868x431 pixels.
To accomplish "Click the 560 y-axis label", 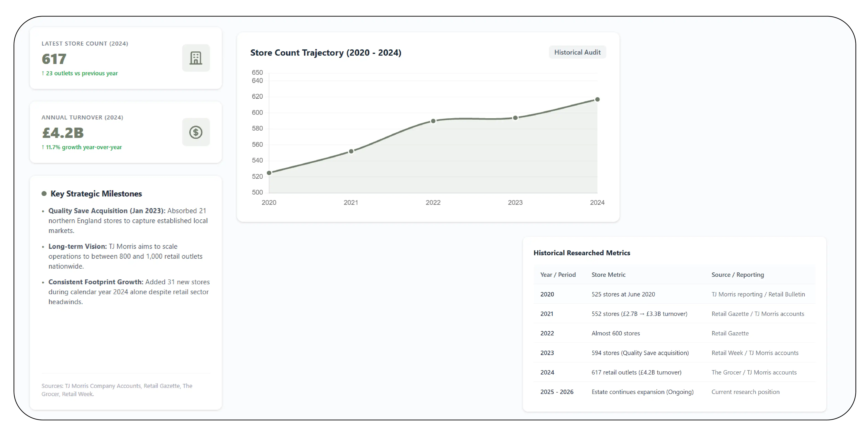I will tap(257, 145).
